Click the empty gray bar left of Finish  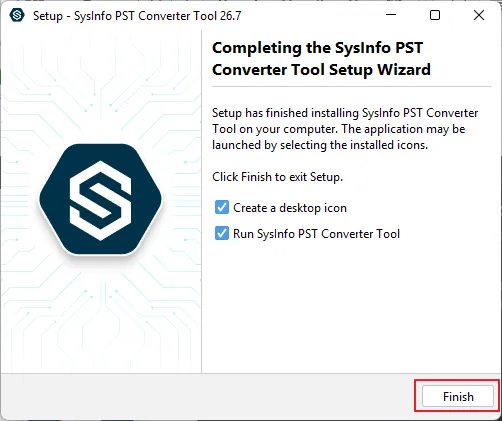(207, 396)
